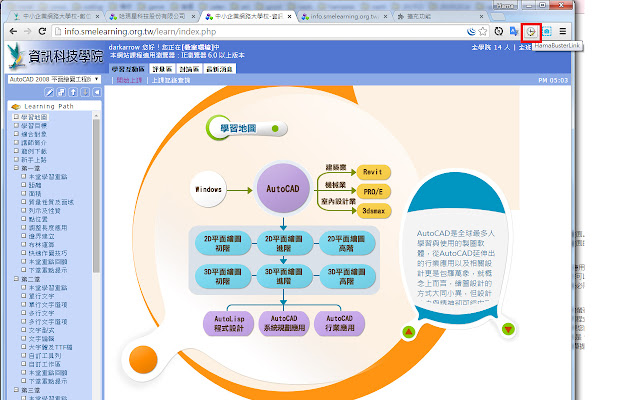Close the 擴充功能 browser tab
The image size is (640, 400).
[x=482, y=16]
